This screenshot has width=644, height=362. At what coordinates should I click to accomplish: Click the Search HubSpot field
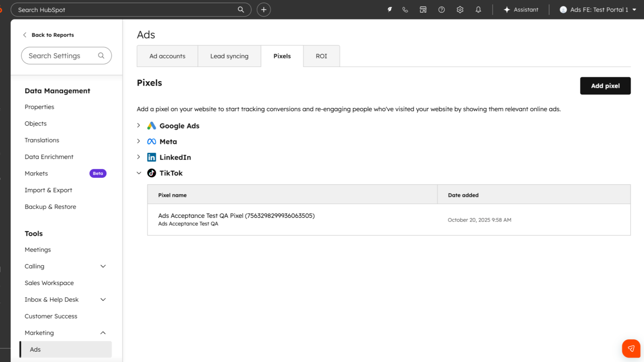click(x=131, y=10)
